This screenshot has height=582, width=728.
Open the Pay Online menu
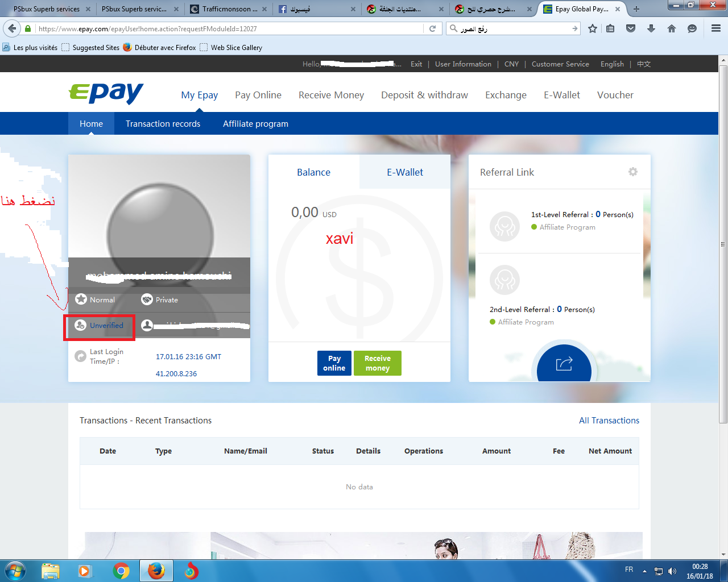click(258, 95)
